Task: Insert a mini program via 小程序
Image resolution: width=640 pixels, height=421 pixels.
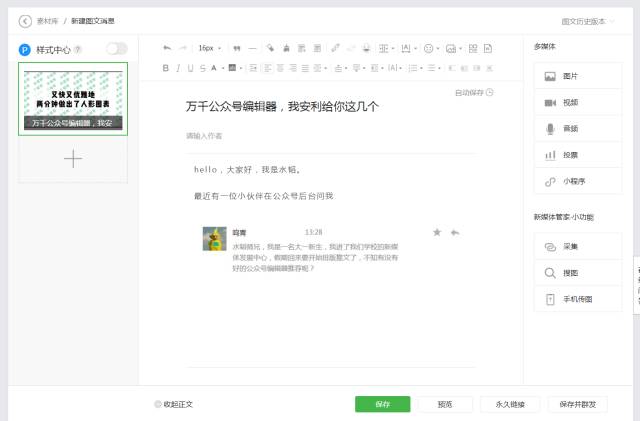Action: click(x=578, y=181)
